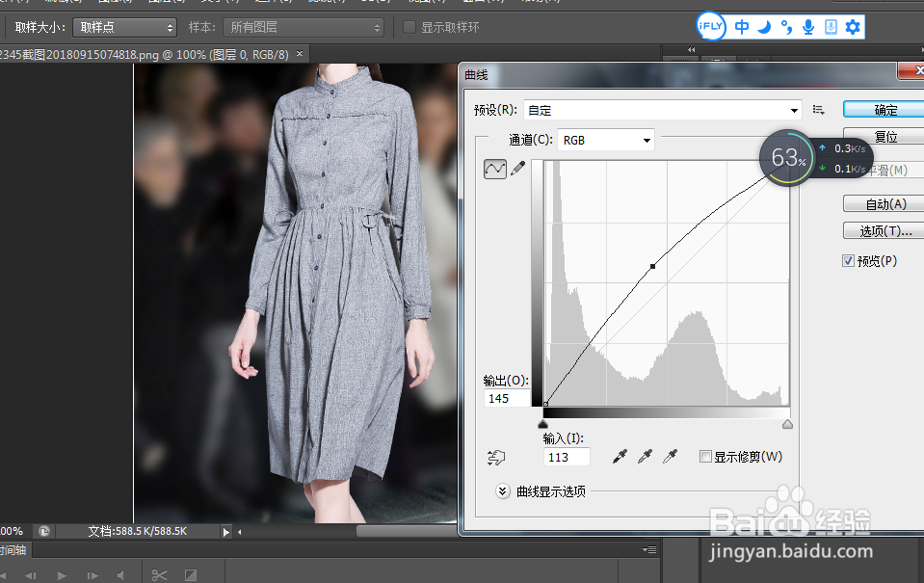Select the black point eyedropper in Curves
Screen dimensions: 924x583
click(x=619, y=456)
